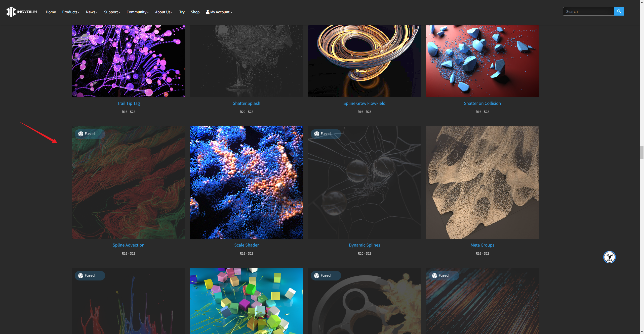This screenshot has width=644, height=334.
Task: Open the Scale Shader title link
Action: pyautogui.click(x=246, y=245)
